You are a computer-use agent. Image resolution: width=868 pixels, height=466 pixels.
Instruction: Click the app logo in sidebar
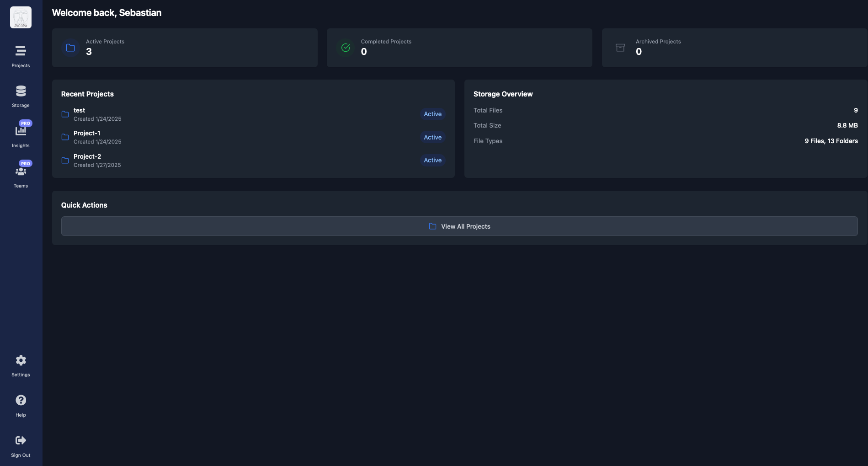tap(21, 17)
